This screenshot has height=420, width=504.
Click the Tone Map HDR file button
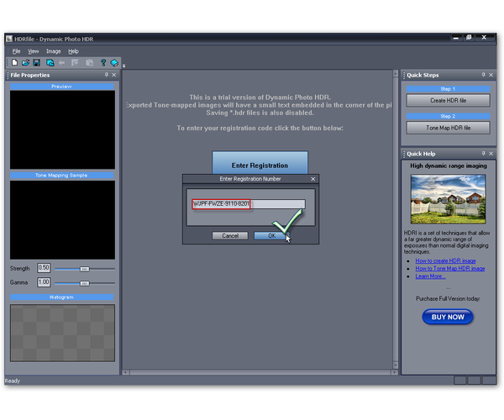(448, 128)
